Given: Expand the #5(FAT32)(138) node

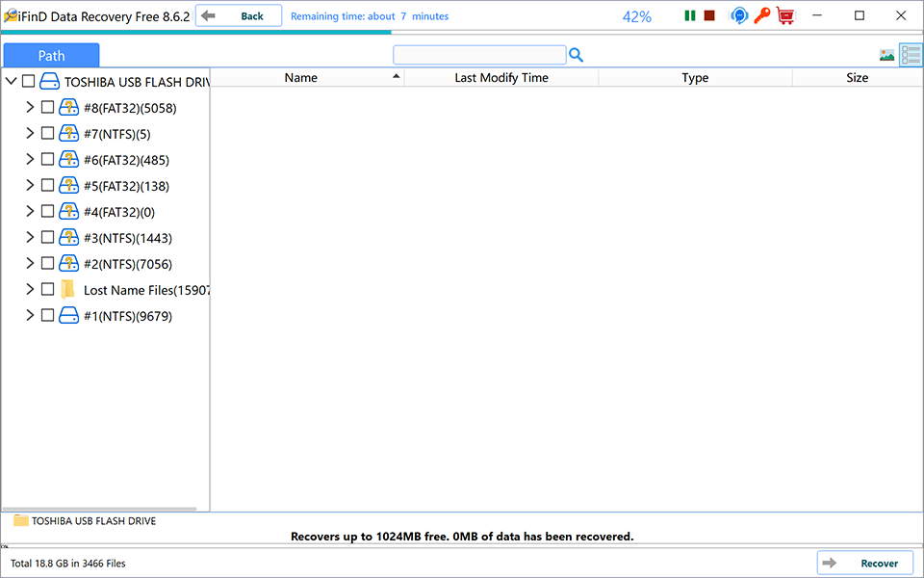Looking at the screenshot, I should click(30, 185).
